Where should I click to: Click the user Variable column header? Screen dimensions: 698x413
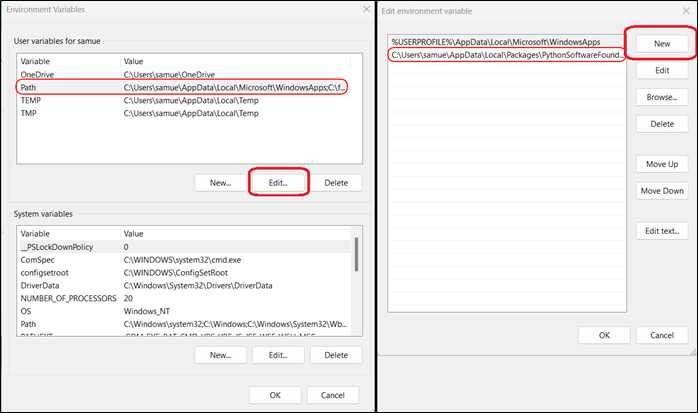(69, 61)
